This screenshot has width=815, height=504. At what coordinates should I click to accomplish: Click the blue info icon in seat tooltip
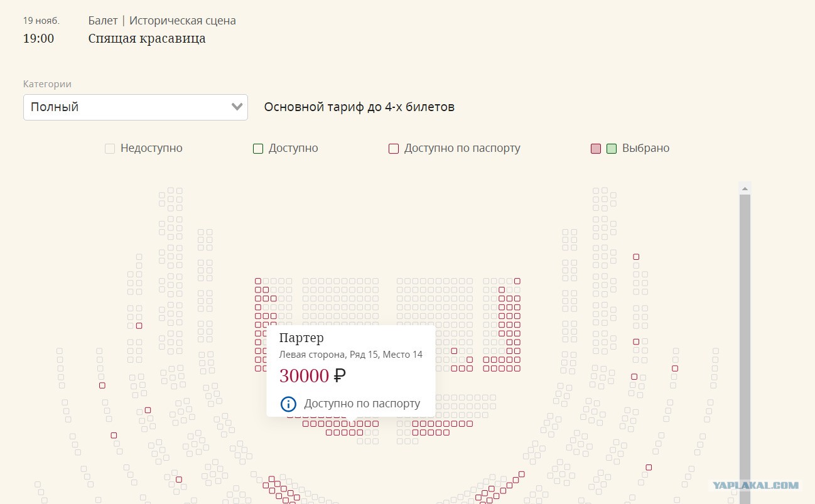(288, 404)
